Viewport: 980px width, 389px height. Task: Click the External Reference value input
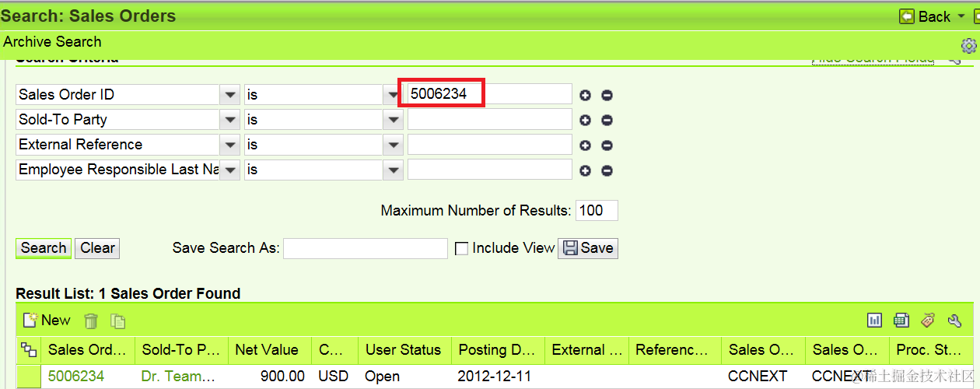[490, 145]
